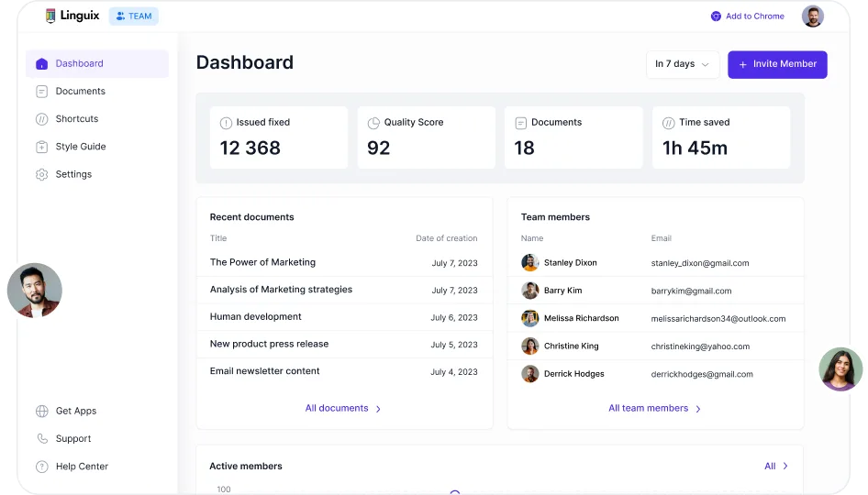Click the chevron beside All documents

coord(378,409)
